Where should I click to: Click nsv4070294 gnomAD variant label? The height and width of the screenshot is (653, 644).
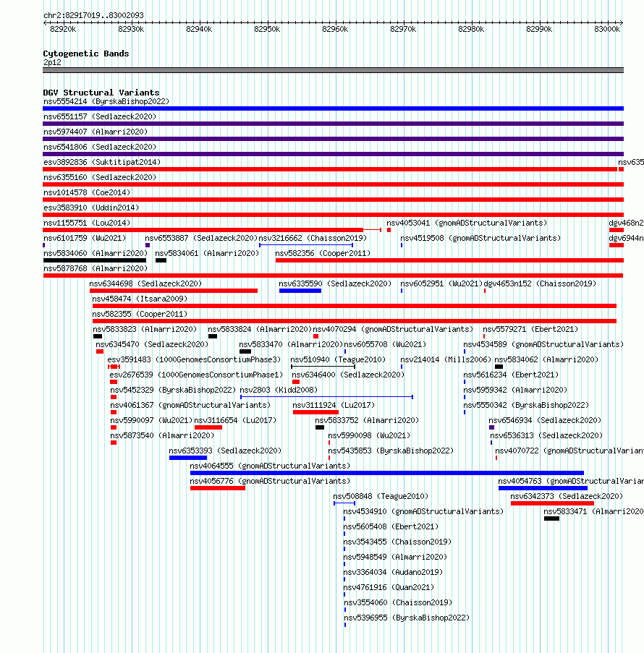pyautogui.click(x=393, y=330)
